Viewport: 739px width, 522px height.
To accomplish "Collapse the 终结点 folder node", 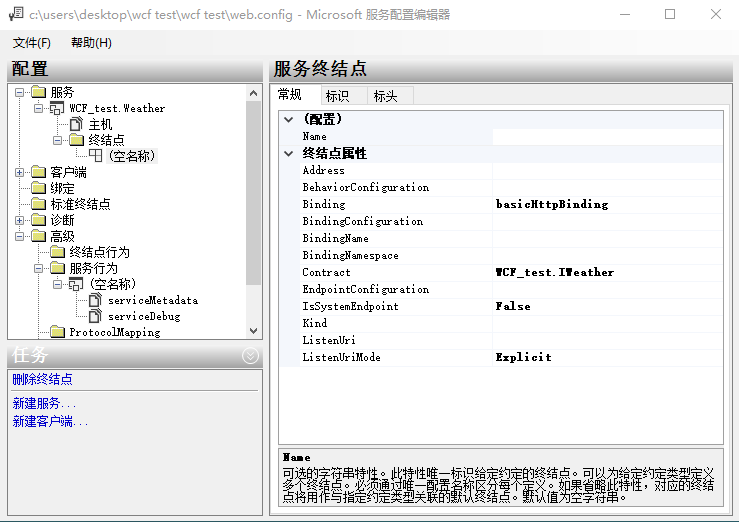I will point(57,140).
